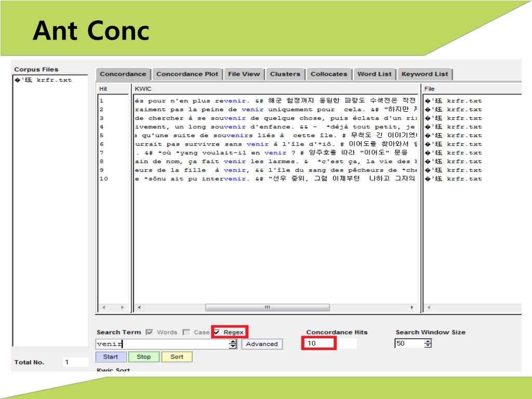Select krfr.txt in Corpus Files list

coord(44,80)
